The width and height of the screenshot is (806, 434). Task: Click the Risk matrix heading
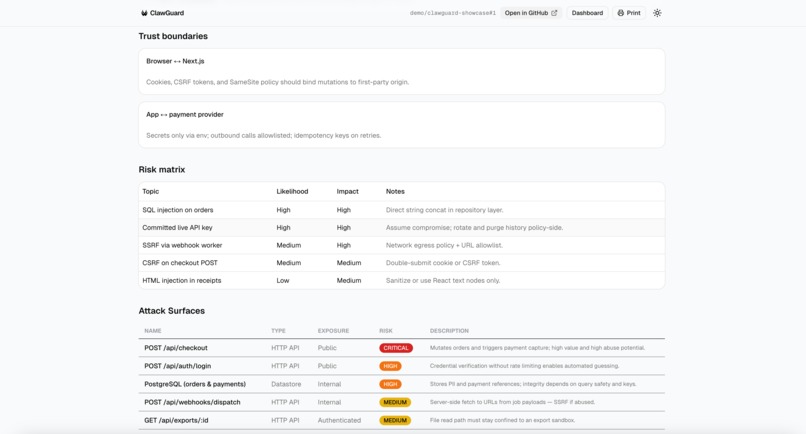(161, 169)
